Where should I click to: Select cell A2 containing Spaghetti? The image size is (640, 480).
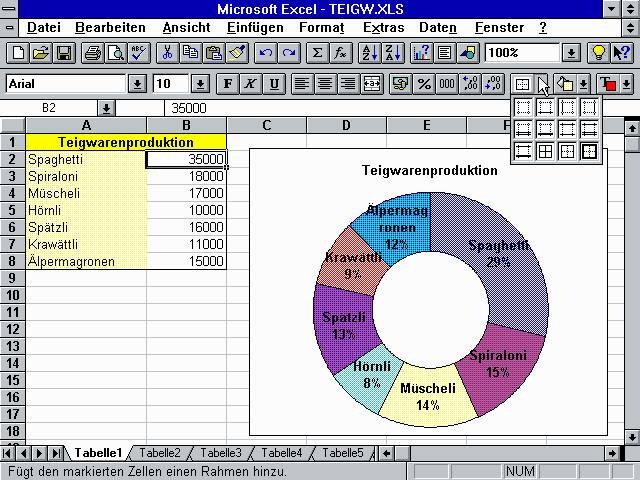point(86,159)
